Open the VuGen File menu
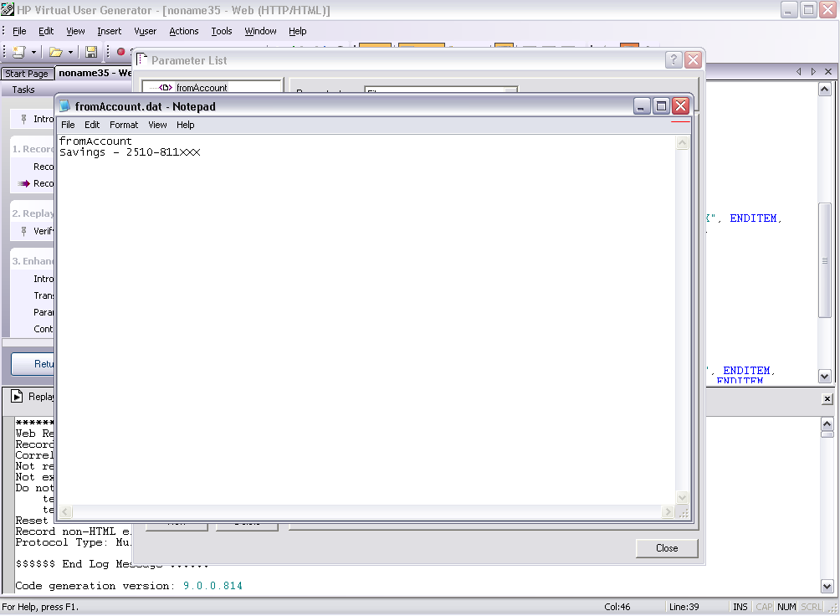Screen dimensions: 840x616 (19, 31)
